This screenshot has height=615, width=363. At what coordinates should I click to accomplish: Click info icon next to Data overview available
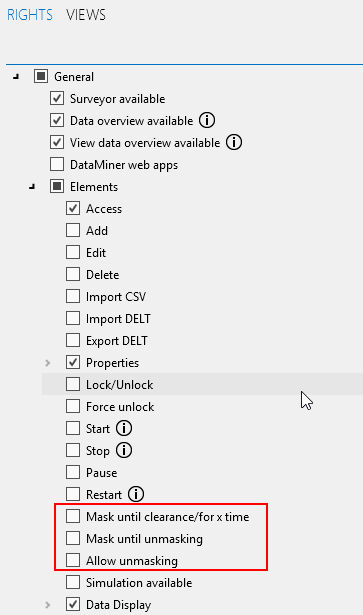[x=207, y=120]
